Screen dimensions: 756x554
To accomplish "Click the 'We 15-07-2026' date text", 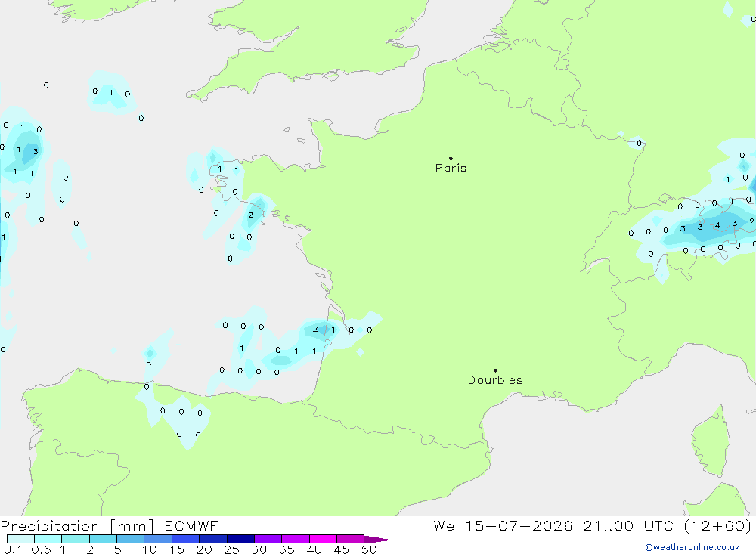I will 503,525.
